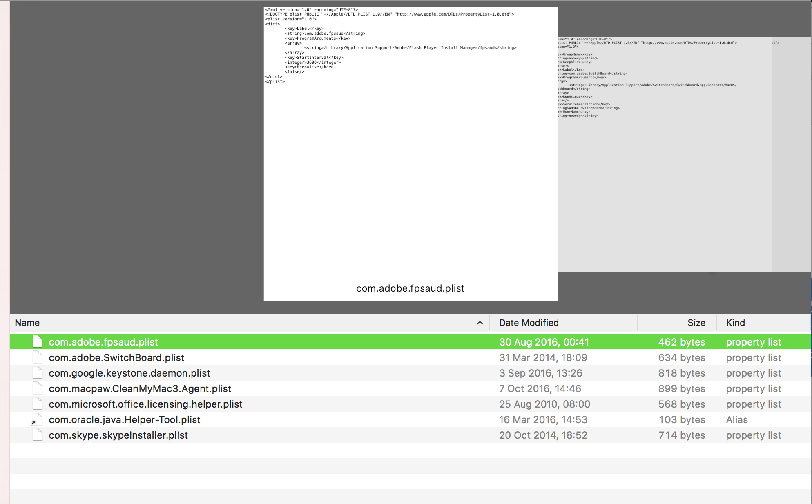Select the com.adobe.SwitchBoard.plist row by name
Viewport: 812px width, 504px height.
click(x=116, y=357)
